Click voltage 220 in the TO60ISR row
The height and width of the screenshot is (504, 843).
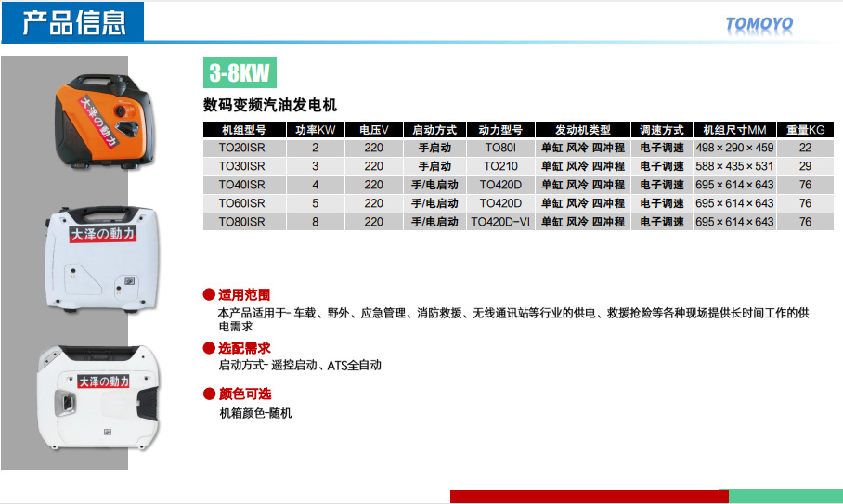373,203
